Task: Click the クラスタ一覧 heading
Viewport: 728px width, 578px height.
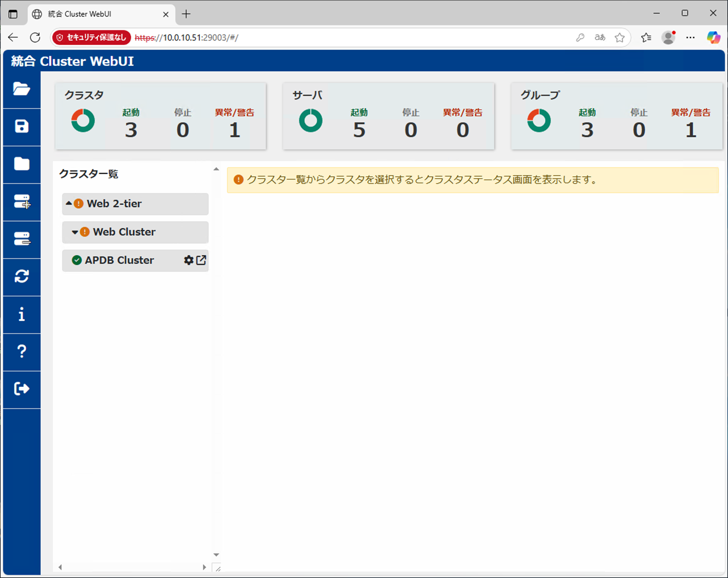Action: [88, 174]
